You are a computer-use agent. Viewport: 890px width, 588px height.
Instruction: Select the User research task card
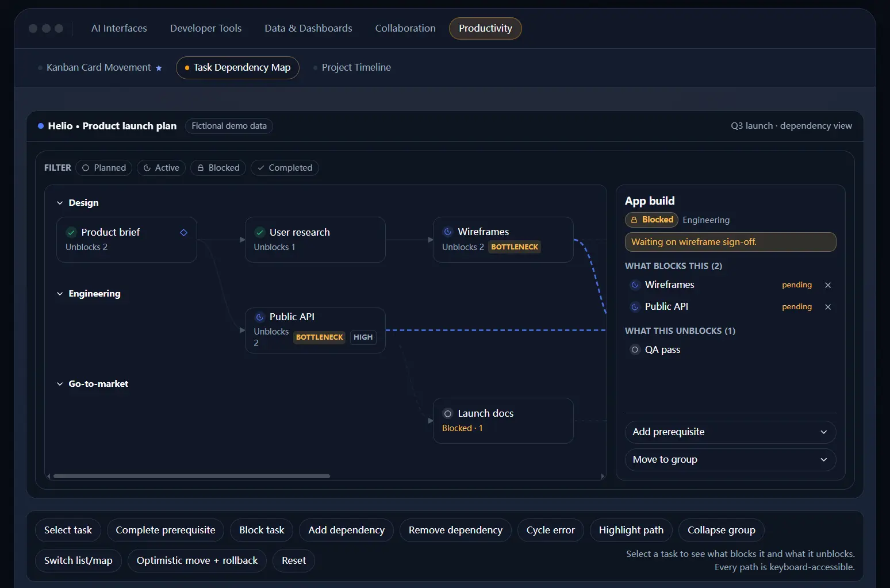[x=315, y=240]
